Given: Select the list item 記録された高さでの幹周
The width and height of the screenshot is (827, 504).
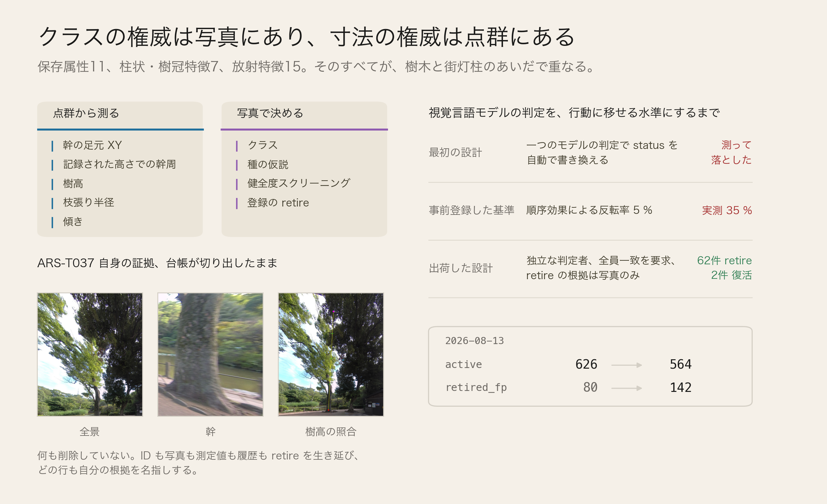Looking at the screenshot, I should 120,164.
